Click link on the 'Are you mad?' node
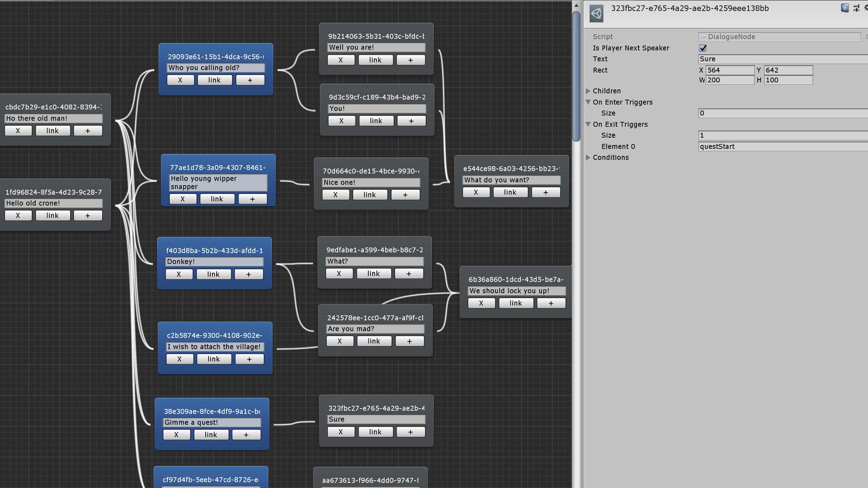Viewport: 868px width, 488px height. pyautogui.click(x=374, y=341)
